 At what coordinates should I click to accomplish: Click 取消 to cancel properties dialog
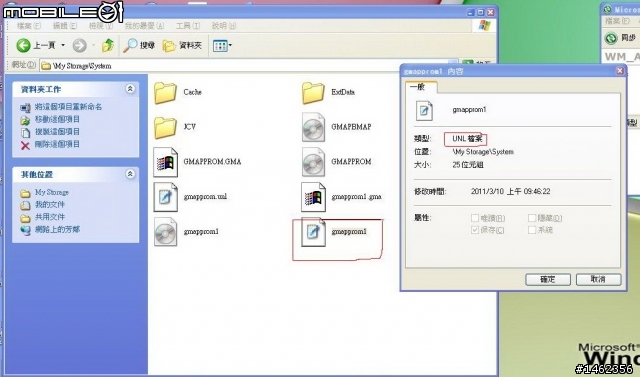click(x=598, y=279)
